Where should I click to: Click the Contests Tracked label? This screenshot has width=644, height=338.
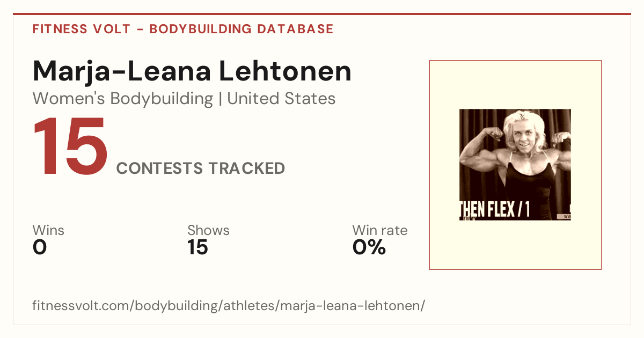tap(201, 168)
